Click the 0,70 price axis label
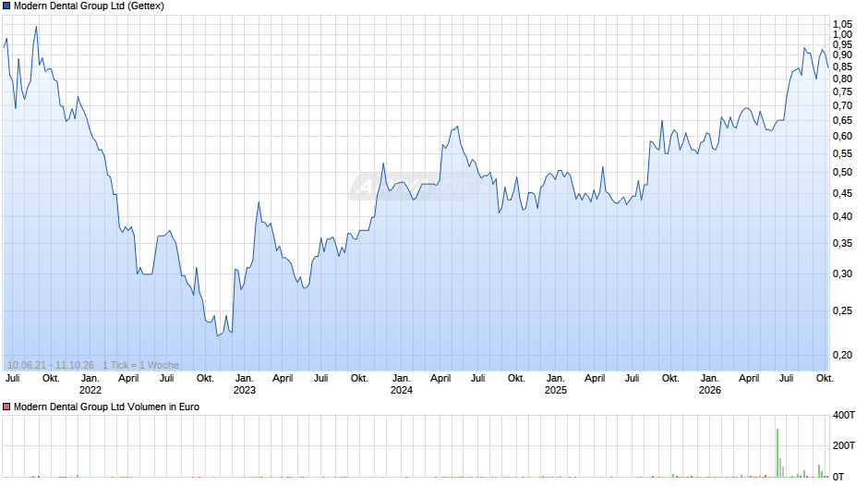The height and width of the screenshot is (486, 868). click(x=842, y=106)
